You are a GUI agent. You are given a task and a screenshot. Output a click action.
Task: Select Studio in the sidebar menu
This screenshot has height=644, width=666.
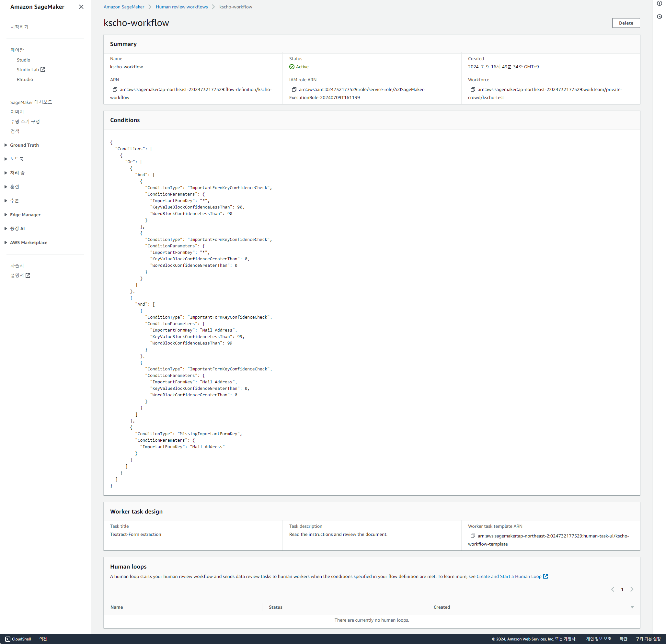click(x=23, y=60)
